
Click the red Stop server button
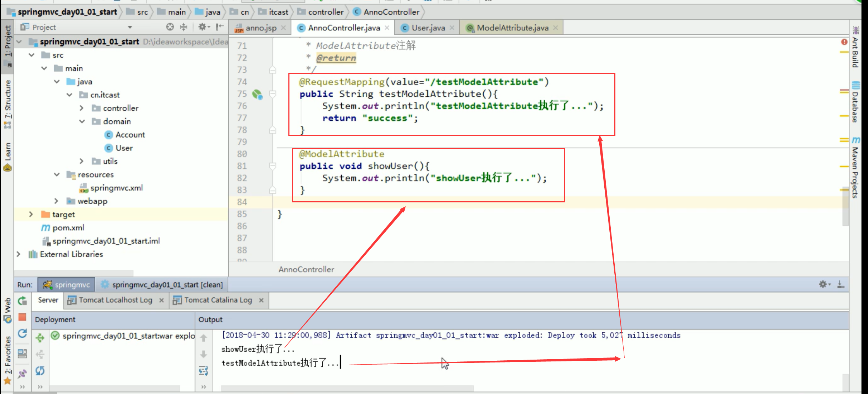22,317
